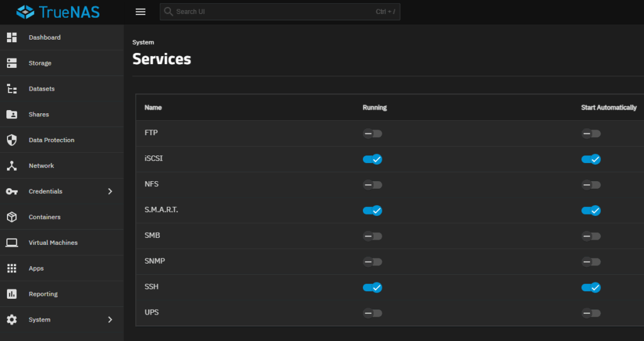This screenshot has height=341, width=644.
Task: Enable SMB Start Automatically toggle
Action: click(591, 236)
